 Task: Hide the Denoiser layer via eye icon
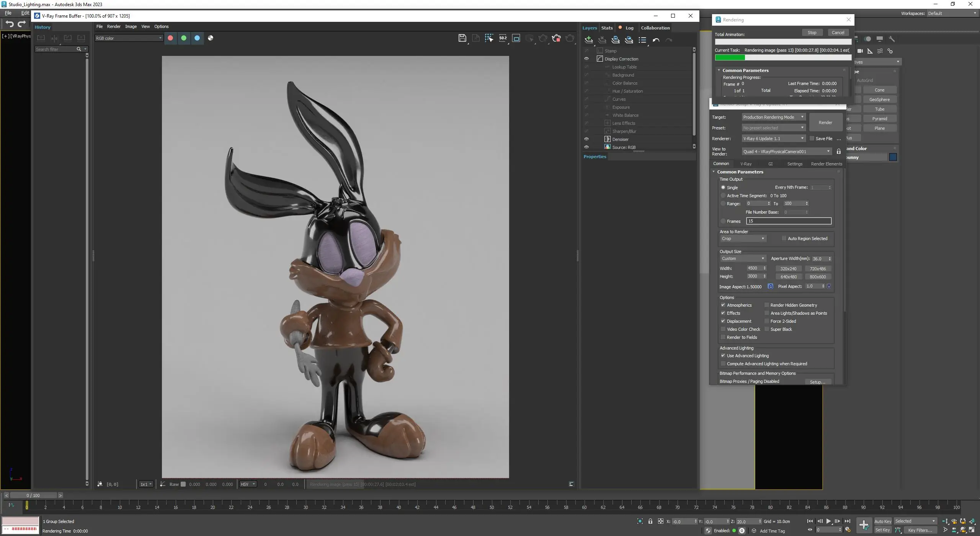point(586,139)
